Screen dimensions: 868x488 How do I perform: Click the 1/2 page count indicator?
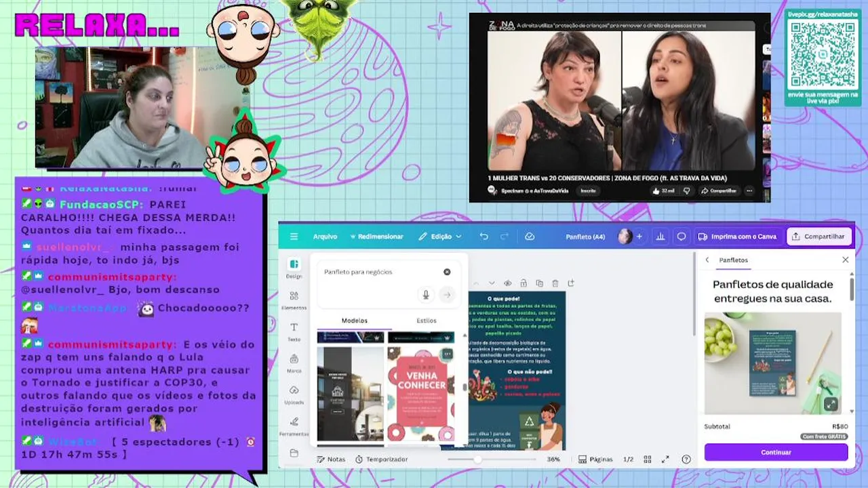[629, 459]
